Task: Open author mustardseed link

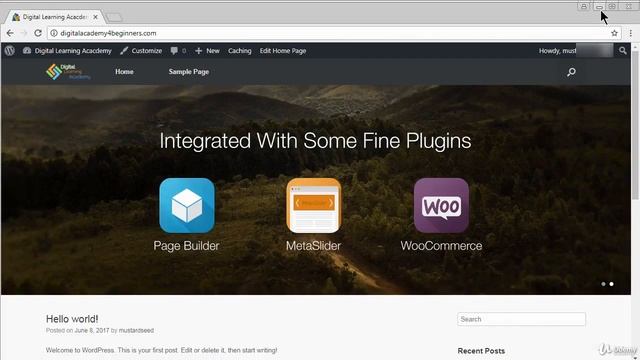Action: point(136,330)
